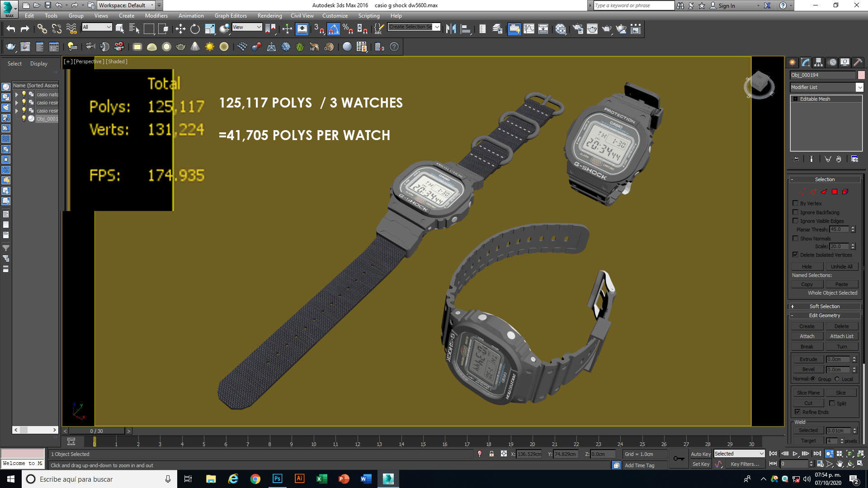This screenshot has width=868, height=488.
Task: Click the time slider 0 / 30 handle
Action: point(96,431)
